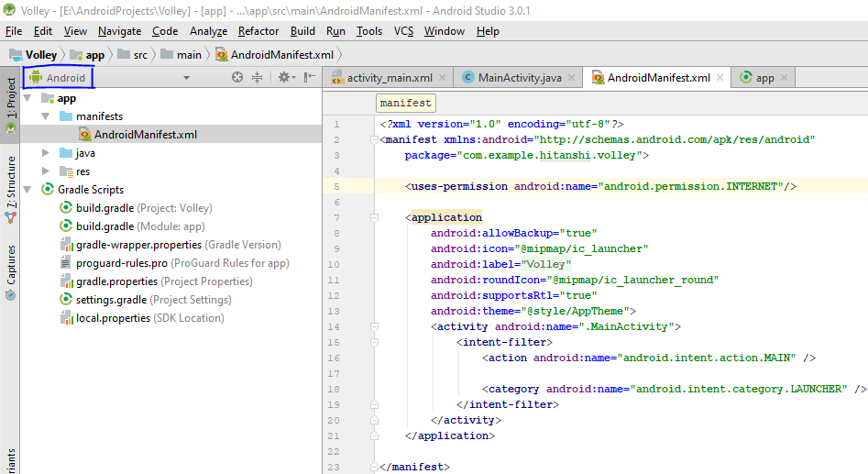Fold the application tag in gutter
The height and width of the screenshot is (474, 868).
click(x=374, y=218)
